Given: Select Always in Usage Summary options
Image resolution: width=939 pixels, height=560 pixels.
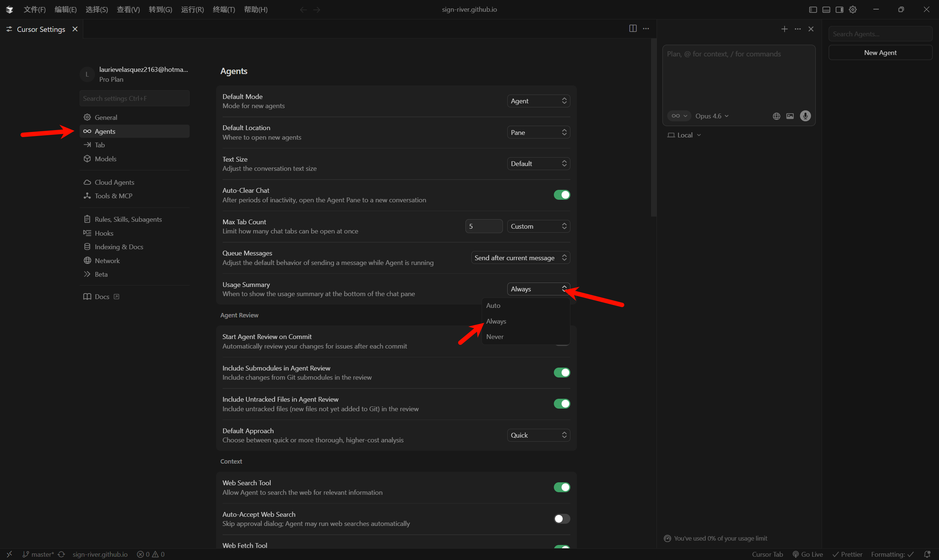Looking at the screenshot, I should click(526, 321).
